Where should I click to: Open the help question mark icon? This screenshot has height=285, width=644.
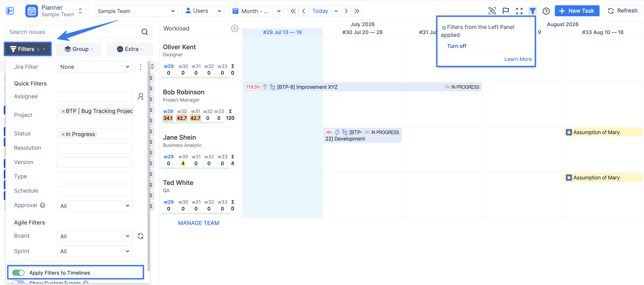coord(546,11)
